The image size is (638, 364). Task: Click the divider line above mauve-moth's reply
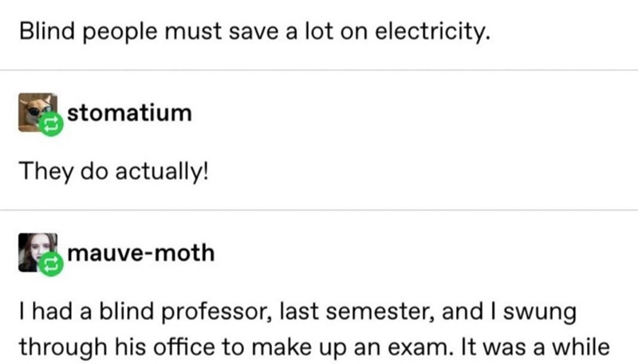point(319,210)
